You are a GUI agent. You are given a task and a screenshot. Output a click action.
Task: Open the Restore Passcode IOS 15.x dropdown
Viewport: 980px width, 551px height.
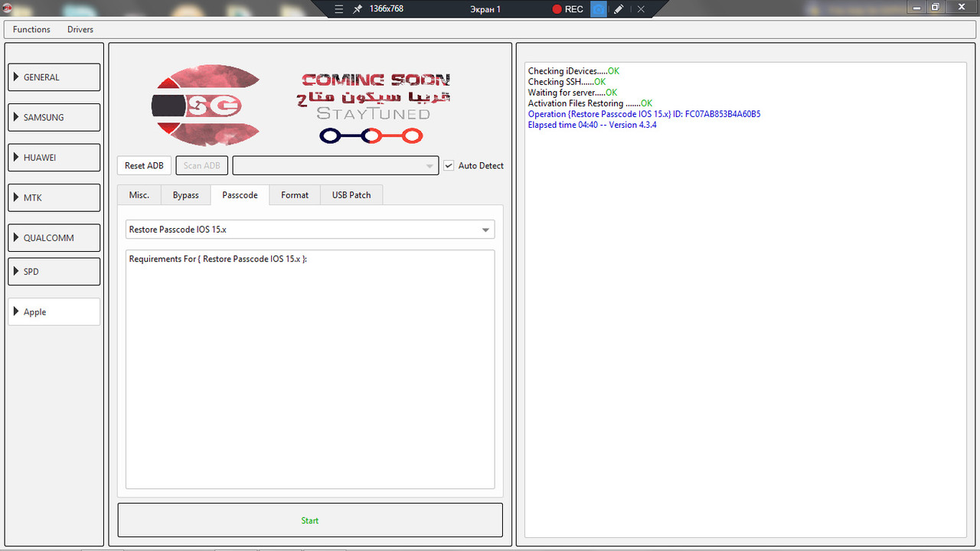pyautogui.click(x=310, y=230)
